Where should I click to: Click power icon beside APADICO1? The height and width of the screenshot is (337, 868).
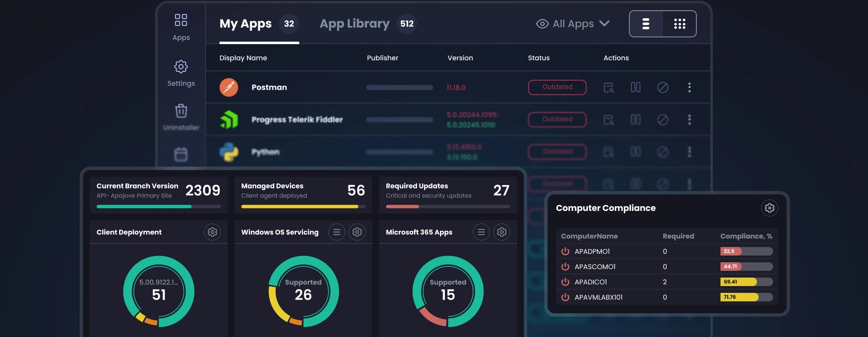565,282
